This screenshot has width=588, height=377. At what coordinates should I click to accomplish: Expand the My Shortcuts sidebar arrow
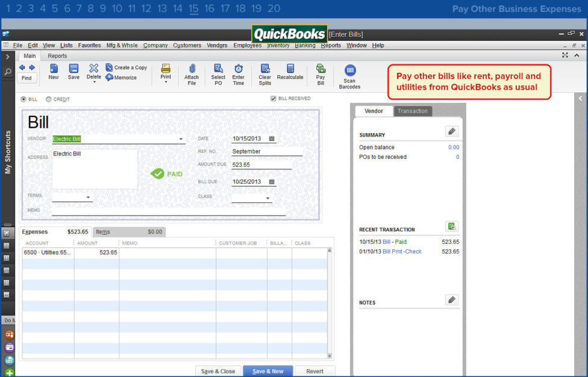[x=7, y=57]
